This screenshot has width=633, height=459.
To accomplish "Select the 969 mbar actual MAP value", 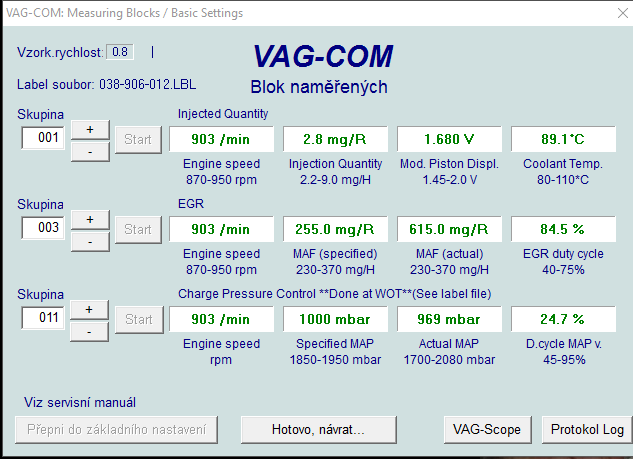I will (x=449, y=319).
